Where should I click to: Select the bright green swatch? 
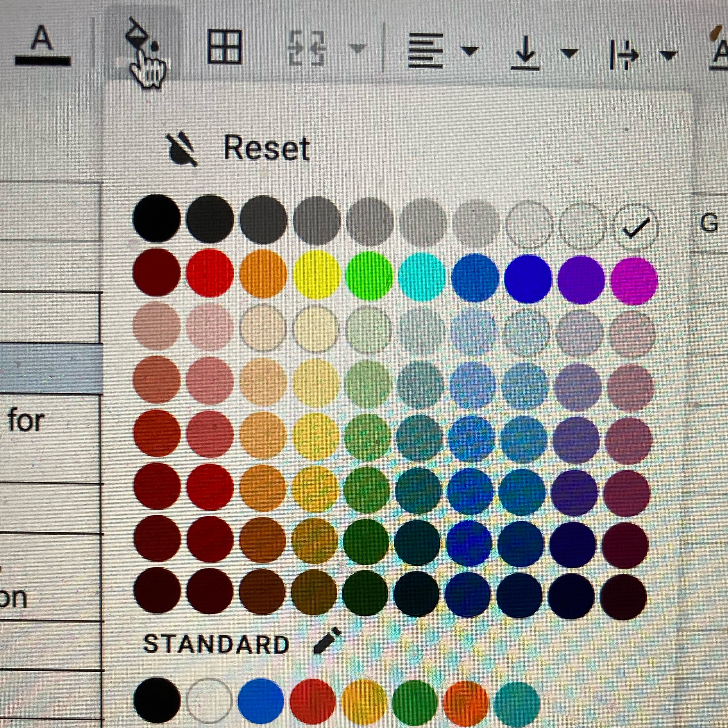coord(369,276)
